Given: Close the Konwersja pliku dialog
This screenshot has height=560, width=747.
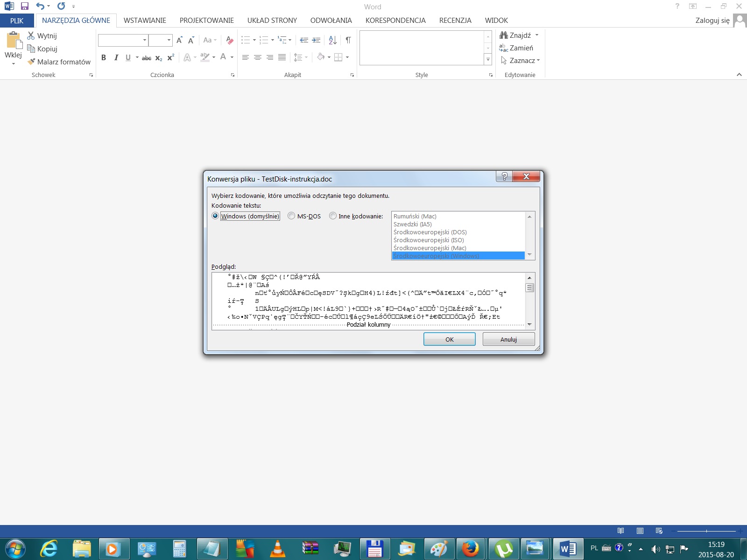Looking at the screenshot, I should [526, 176].
